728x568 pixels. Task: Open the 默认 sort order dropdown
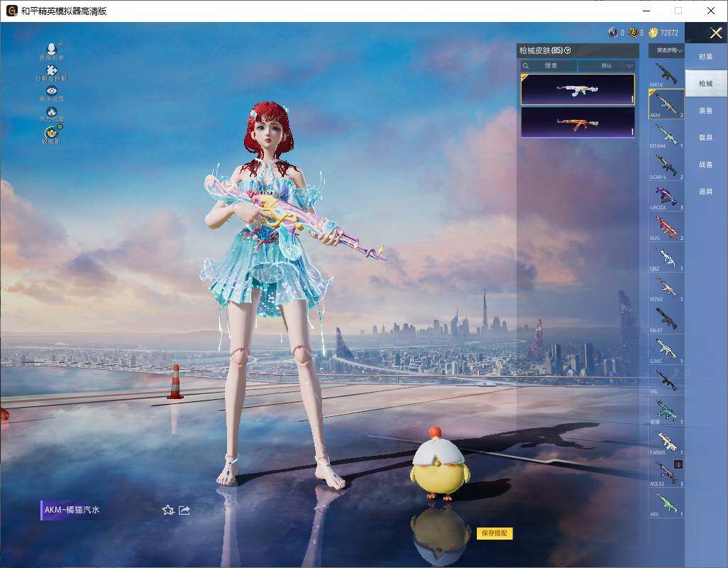pos(607,65)
